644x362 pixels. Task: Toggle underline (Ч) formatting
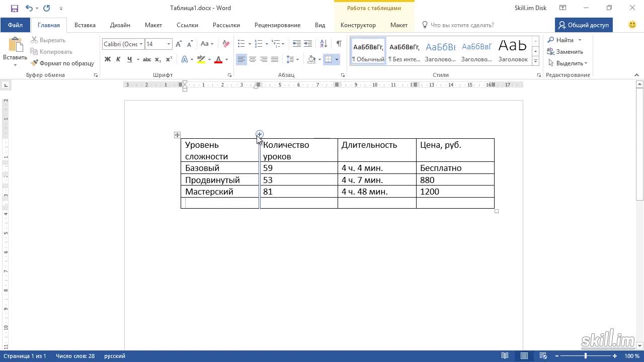pyautogui.click(x=130, y=59)
